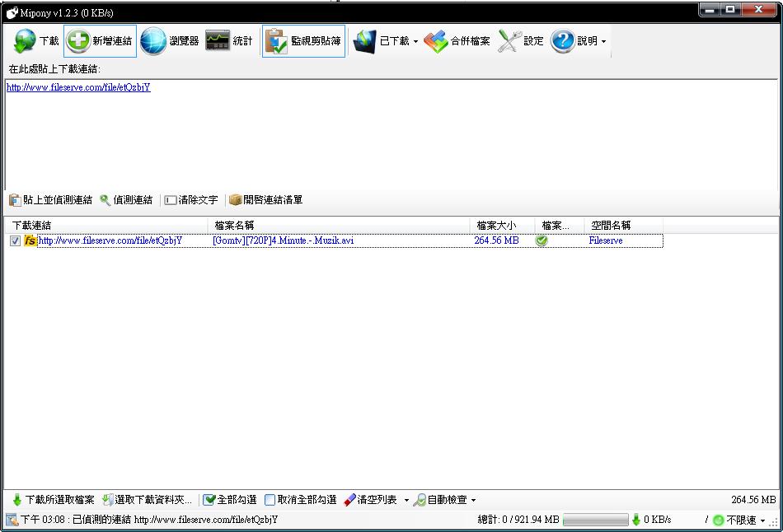783x532 pixels.
Task: Click the green plus 新增連結 icon
Action: pyautogui.click(x=78, y=41)
